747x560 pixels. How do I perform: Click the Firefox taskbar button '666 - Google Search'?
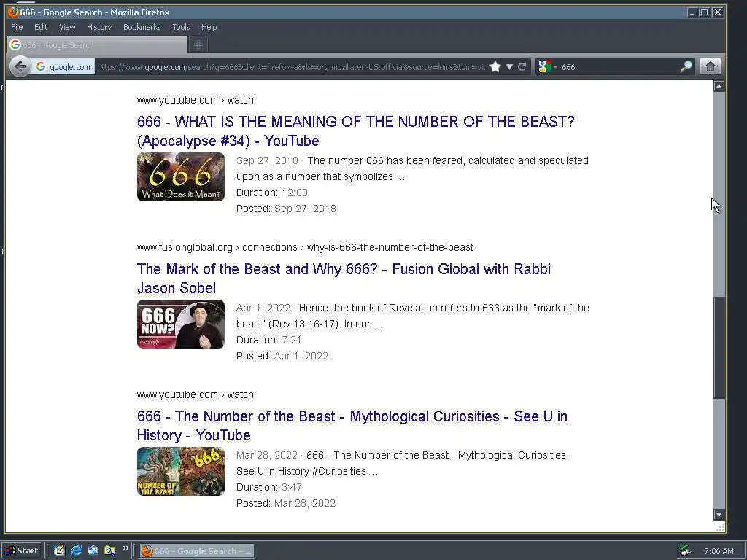click(x=197, y=551)
